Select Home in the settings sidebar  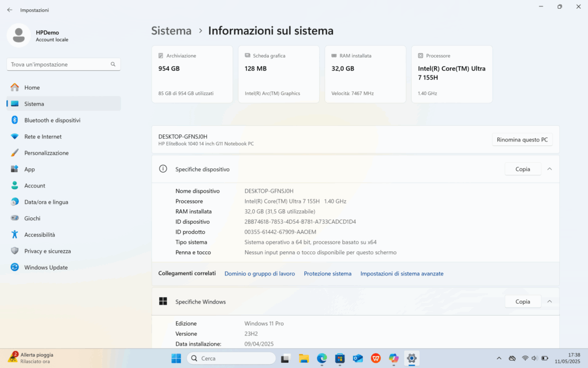[x=32, y=87]
